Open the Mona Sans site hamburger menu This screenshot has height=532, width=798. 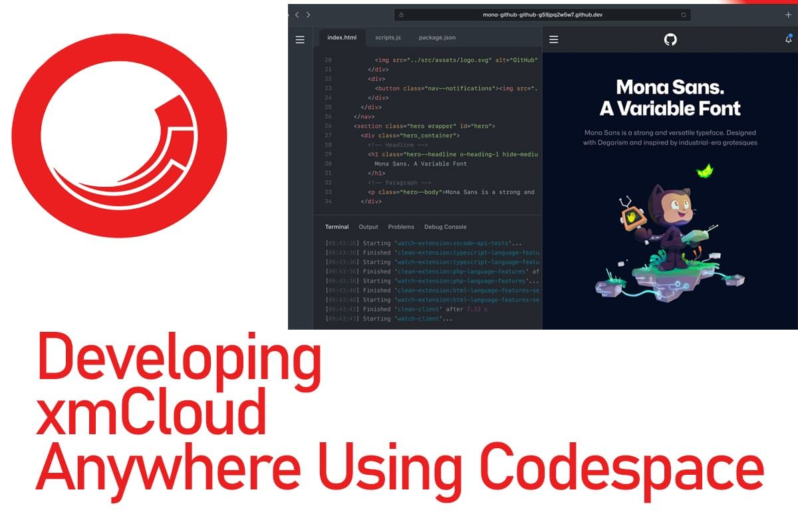553,39
